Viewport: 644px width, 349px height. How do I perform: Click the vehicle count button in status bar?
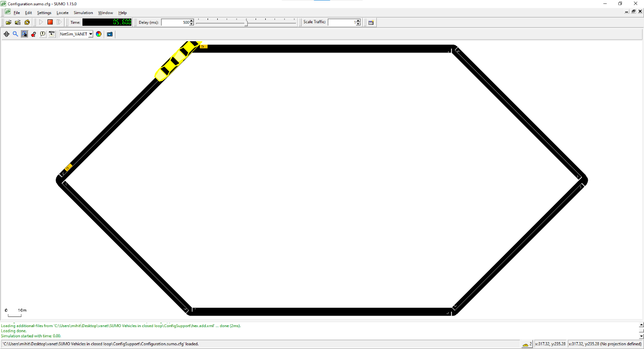pos(527,344)
